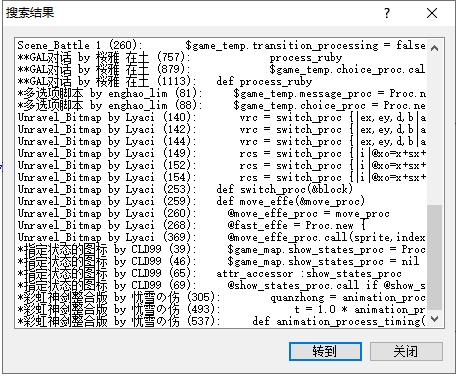Screen dimensions: 458x376
Task: Select the Scene_Battle 1 (260) result
Action: 221,45
